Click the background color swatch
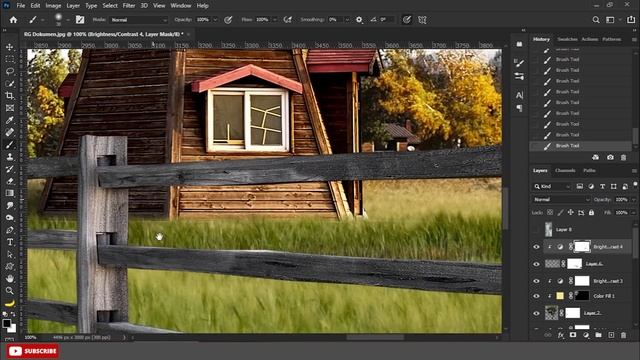640x360 pixels. click(13, 328)
